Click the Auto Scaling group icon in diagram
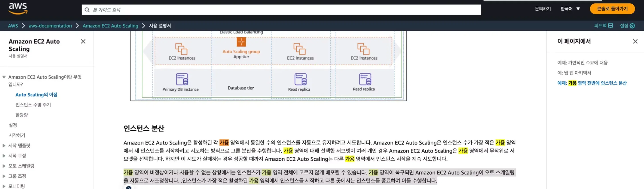Viewport: 644px width, 189px height. tap(241, 42)
